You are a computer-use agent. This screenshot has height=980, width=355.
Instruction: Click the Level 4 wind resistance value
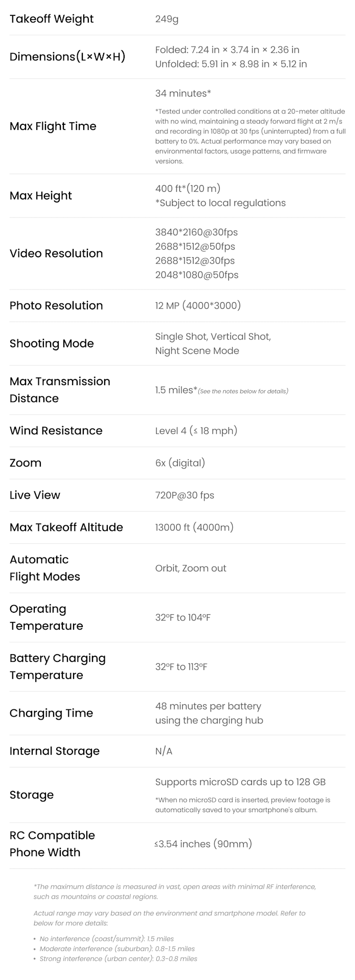point(196,431)
